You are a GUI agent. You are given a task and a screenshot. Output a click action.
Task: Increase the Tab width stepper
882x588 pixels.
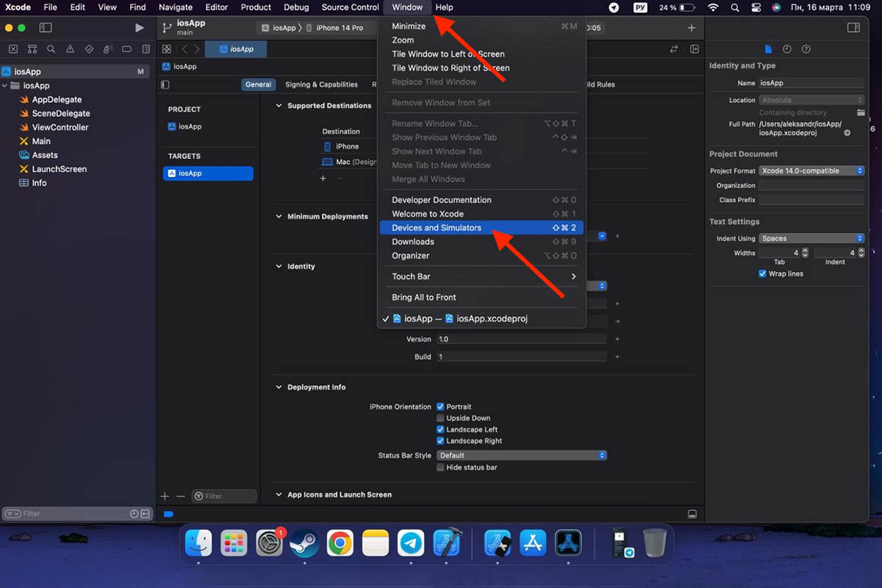(x=805, y=251)
